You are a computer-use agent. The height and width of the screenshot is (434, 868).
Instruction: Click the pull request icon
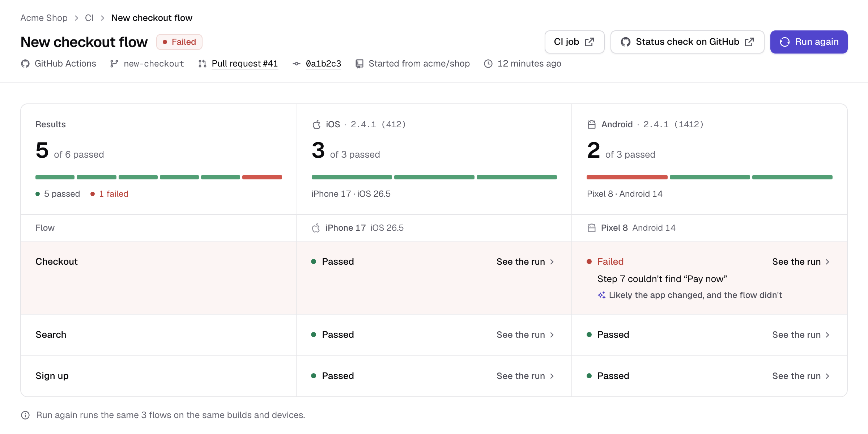click(x=202, y=64)
